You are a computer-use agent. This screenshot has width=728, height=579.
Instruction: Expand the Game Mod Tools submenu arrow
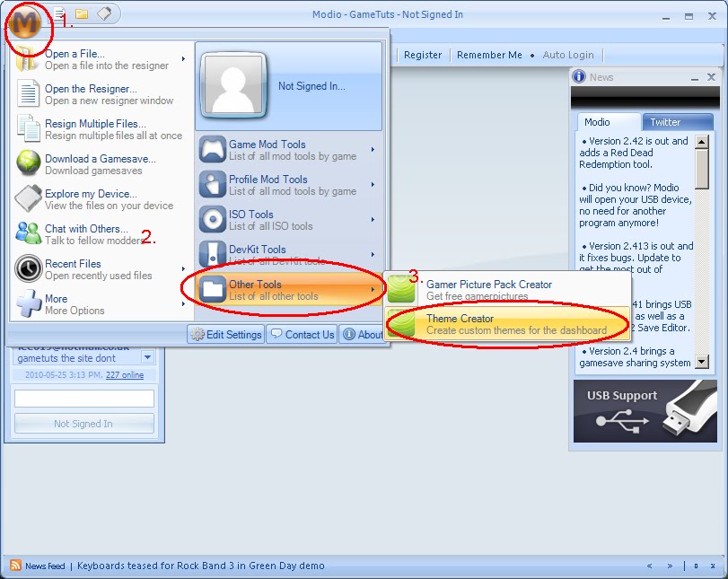pyautogui.click(x=373, y=150)
